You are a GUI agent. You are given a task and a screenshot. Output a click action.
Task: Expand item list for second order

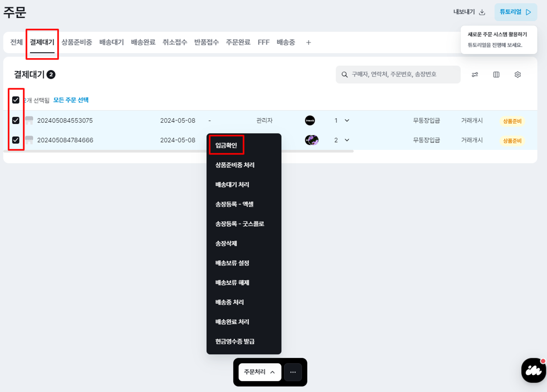[347, 140]
